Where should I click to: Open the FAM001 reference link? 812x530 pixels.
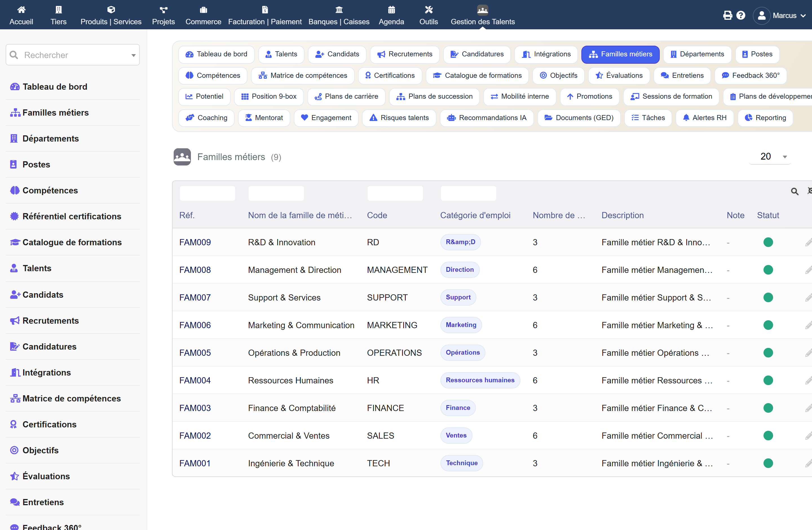click(x=195, y=463)
